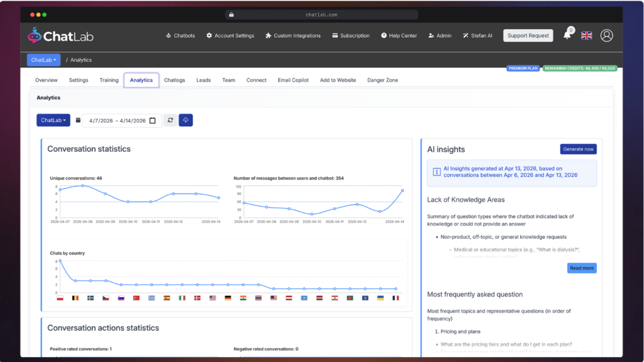The height and width of the screenshot is (362, 644).
Task: Click the Support Request button
Action: (x=528, y=36)
